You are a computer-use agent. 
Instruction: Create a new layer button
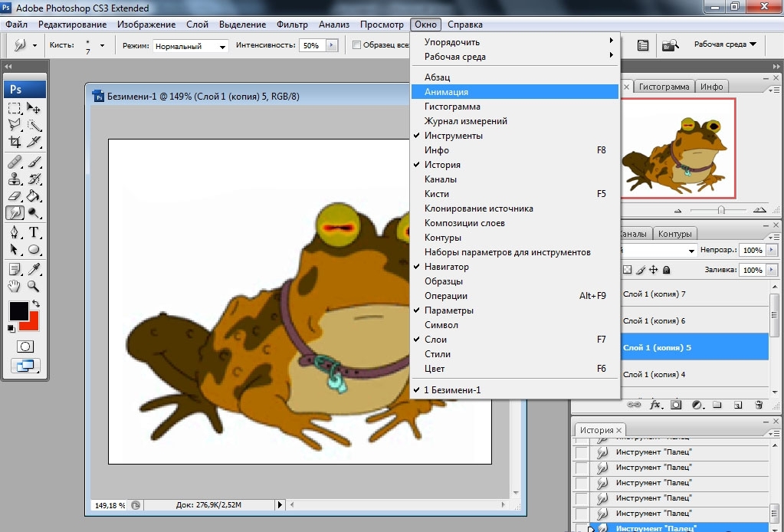click(x=738, y=405)
